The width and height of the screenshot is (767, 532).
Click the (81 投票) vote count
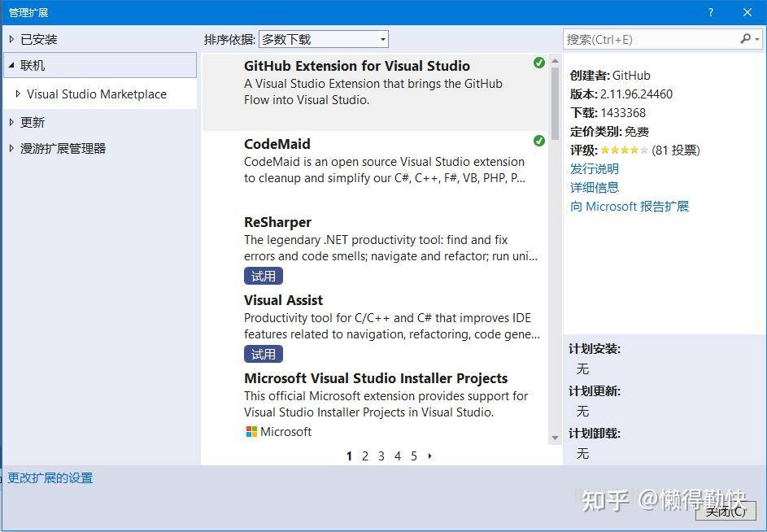click(x=676, y=150)
